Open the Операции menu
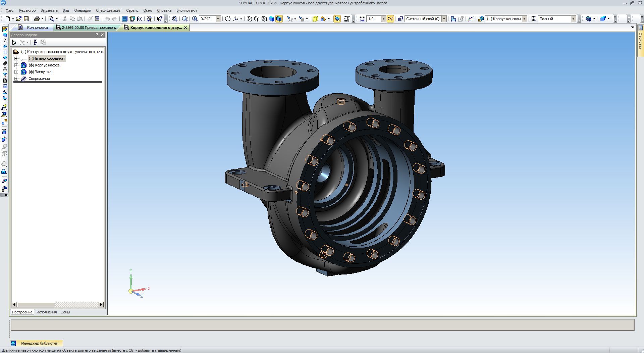This screenshot has height=353, width=644. [82, 10]
